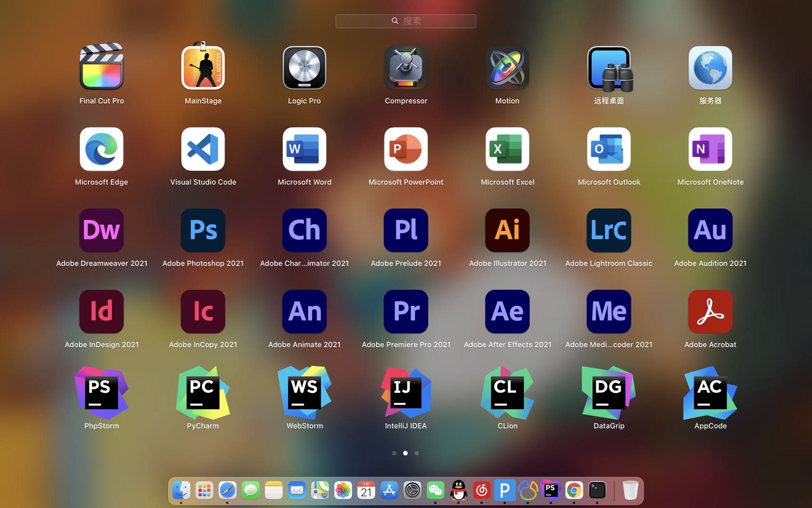Image resolution: width=812 pixels, height=508 pixels.
Task: Launch Visual Studio Code
Action: coord(203,149)
